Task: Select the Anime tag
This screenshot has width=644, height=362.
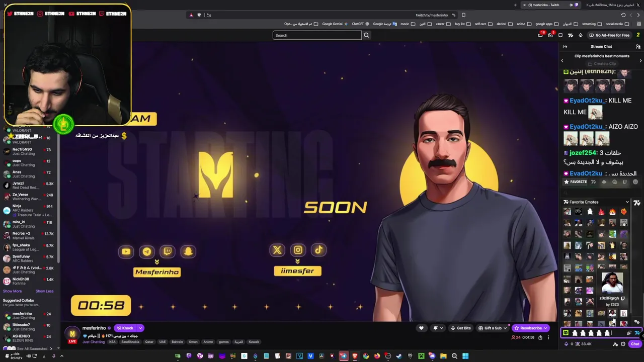Action: pyautogui.click(x=208, y=342)
